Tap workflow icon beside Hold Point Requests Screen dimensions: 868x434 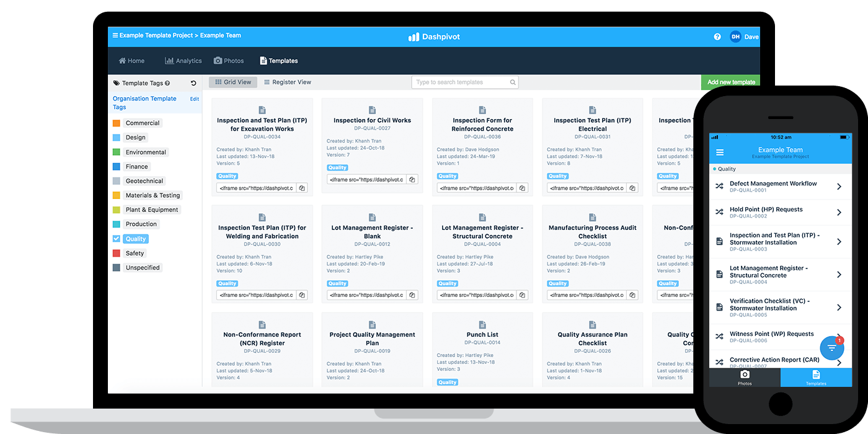719,212
